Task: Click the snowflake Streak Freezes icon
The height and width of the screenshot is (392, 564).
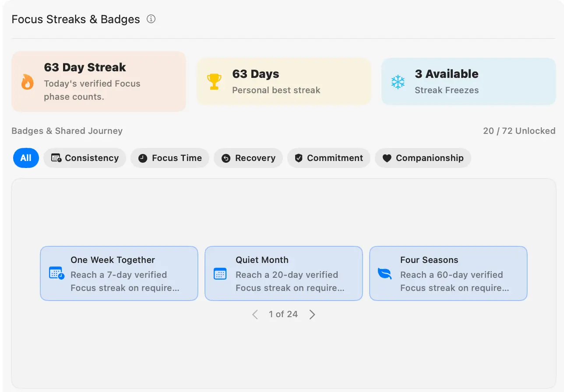Action: (x=398, y=82)
